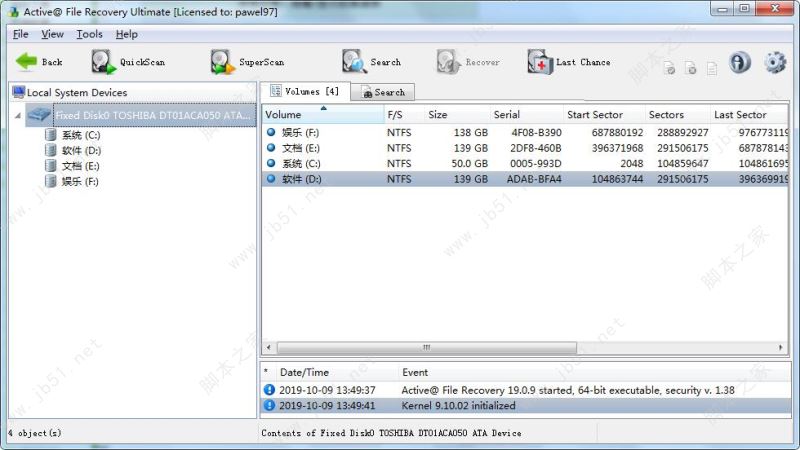This screenshot has width=800, height=450.
Task: Click scroll-right arrow of volume list
Action: 781,347
